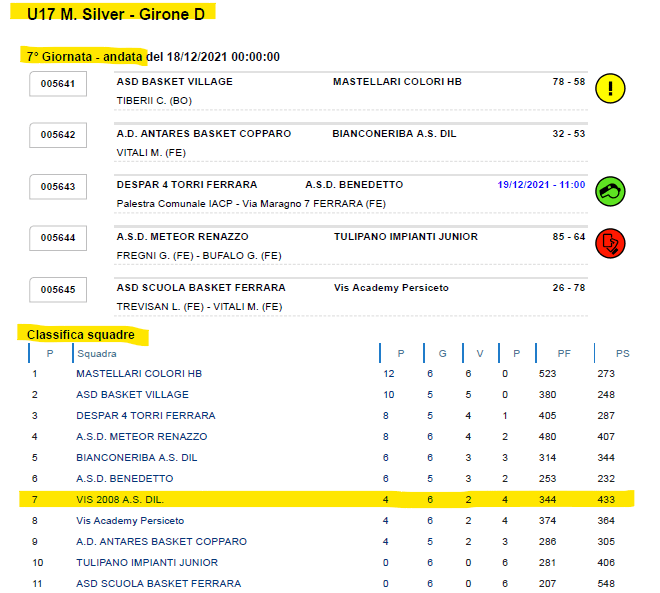
Task: Click the score 26 - 78
Action: [569, 288]
